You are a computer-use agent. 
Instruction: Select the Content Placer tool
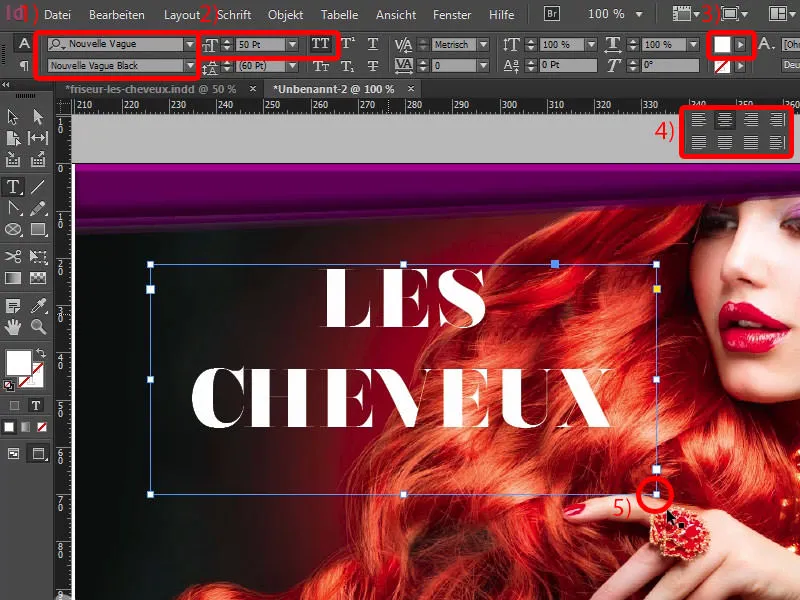pyautogui.click(x=38, y=160)
